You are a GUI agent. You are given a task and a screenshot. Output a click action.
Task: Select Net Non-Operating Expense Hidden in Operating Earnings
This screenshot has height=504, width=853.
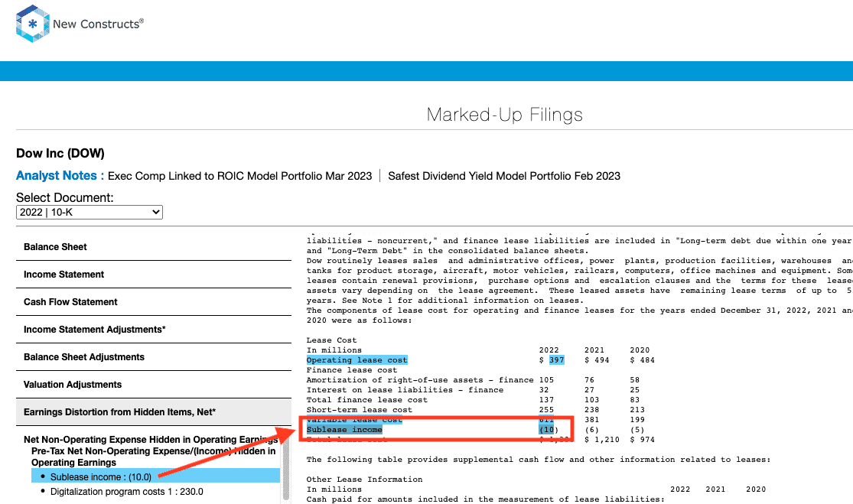tap(151, 440)
